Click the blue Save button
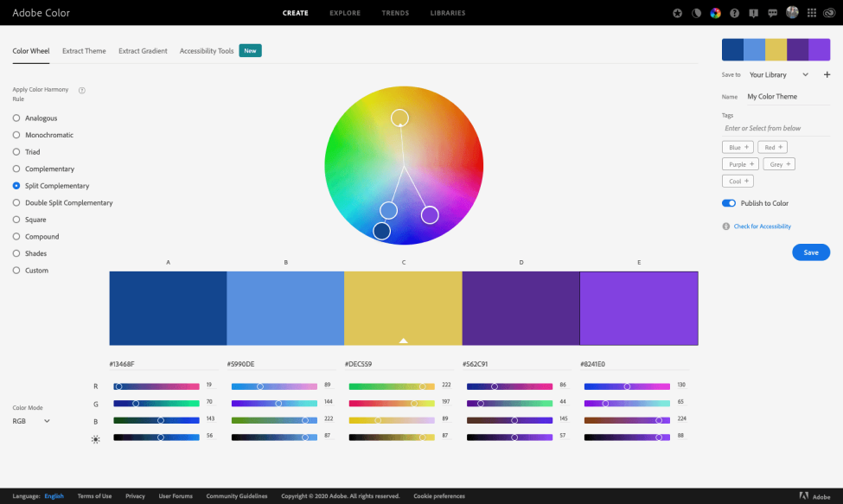843x504 pixels. [x=811, y=252]
